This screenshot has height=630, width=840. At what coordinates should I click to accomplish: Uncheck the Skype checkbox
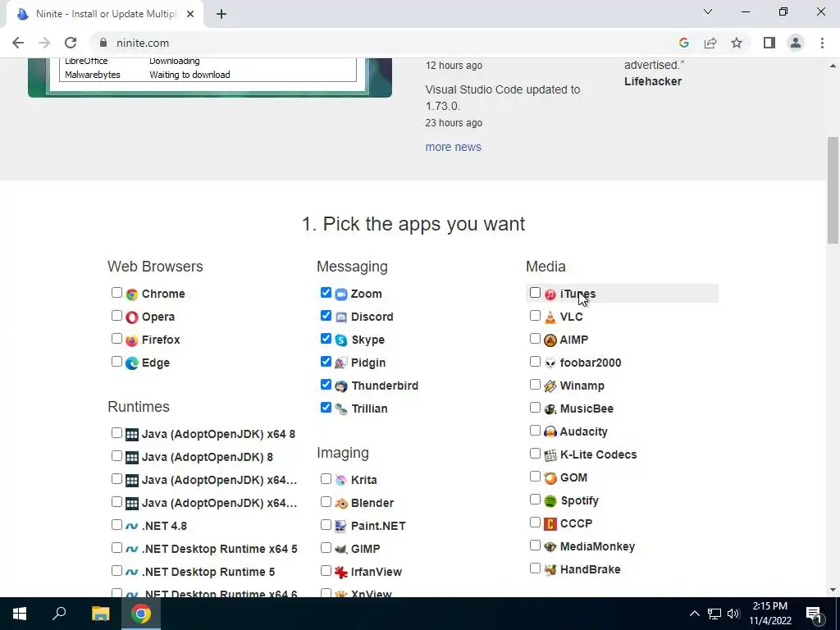click(326, 339)
